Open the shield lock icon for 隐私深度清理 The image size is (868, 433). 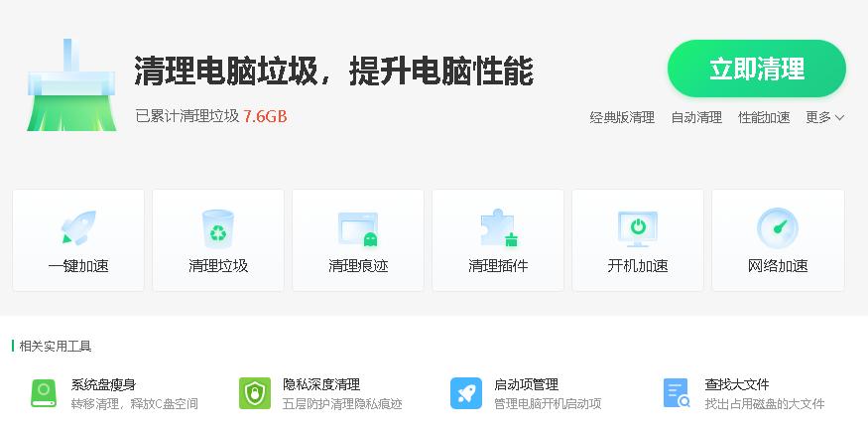point(255,393)
